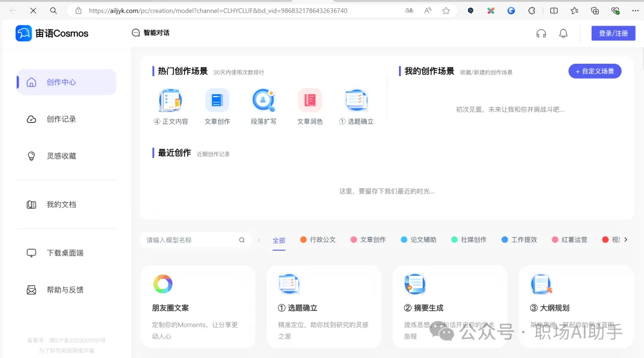This screenshot has width=644, height=358.
Task: Check notifications via the bell icon
Action: coord(563,33)
